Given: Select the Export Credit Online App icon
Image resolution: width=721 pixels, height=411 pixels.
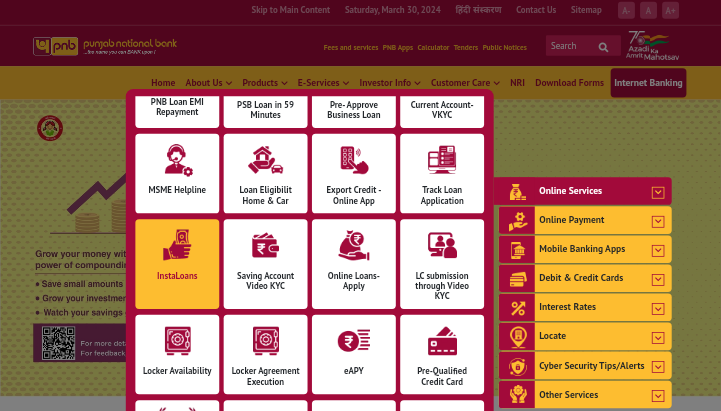Looking at the screenshot, I should tap(354, 160).
